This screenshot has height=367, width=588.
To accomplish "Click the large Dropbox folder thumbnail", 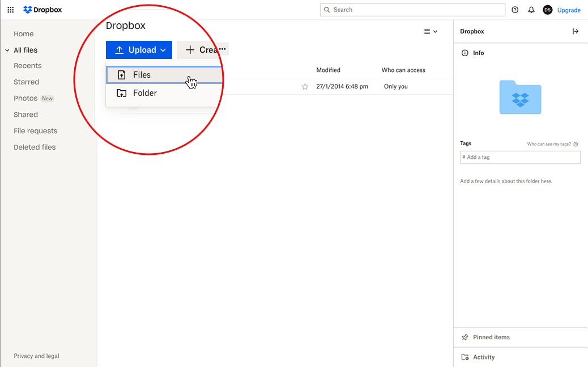I will click(520, 97).
